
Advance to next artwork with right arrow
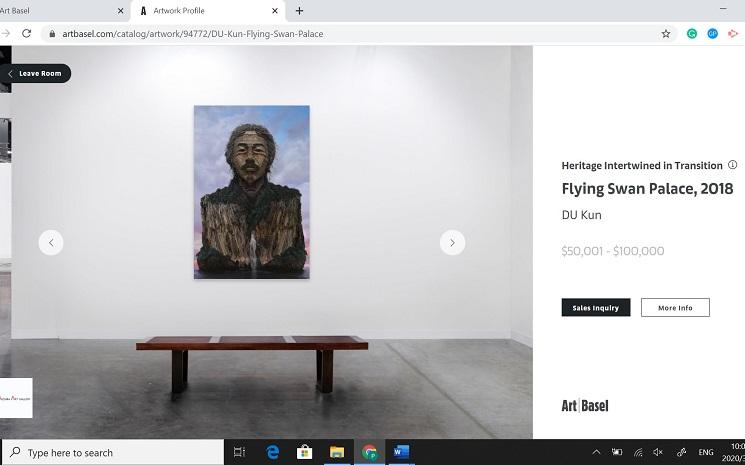pyautogui.click(x=452, y=243)
